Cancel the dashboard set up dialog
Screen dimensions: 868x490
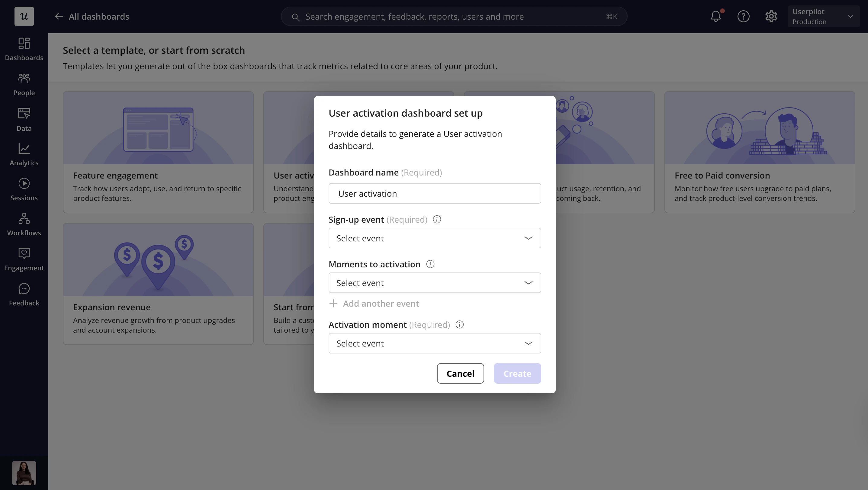[x=460, y=373]
